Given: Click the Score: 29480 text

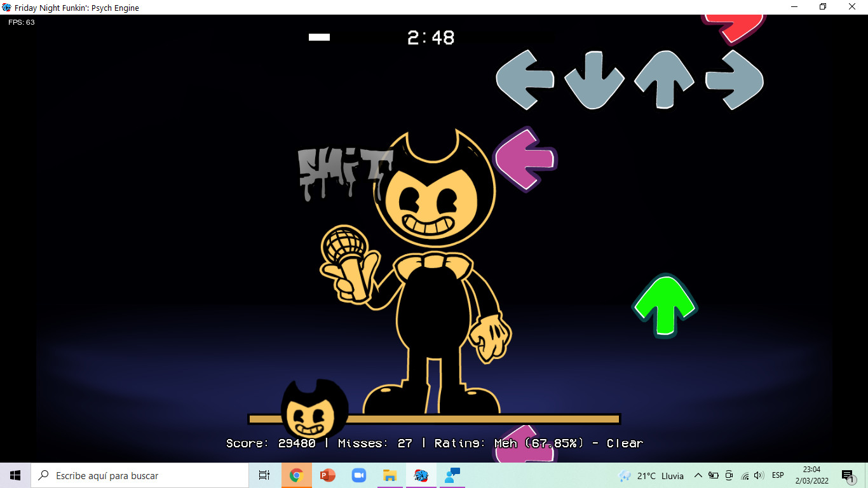Looking at the screenshot, I should [x=271, y=444].
